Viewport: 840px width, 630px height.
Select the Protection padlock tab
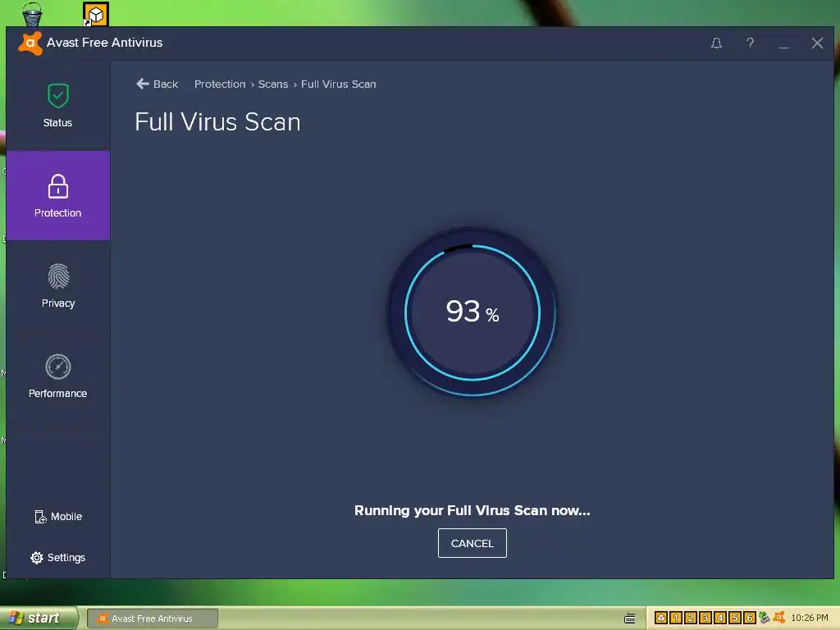coord(58,195)
